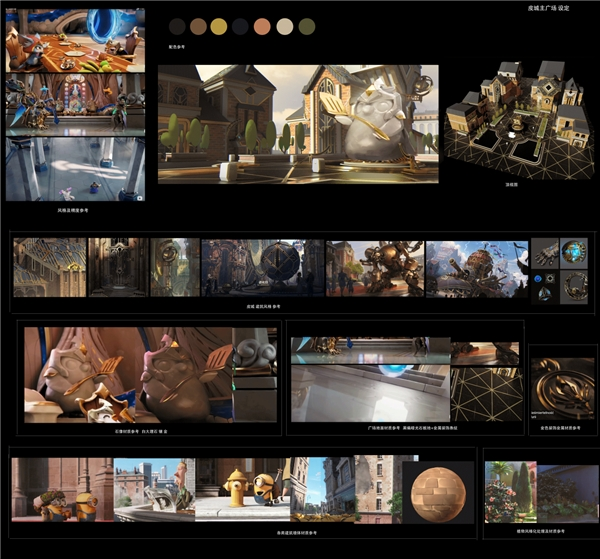Open the dark ornate door reference image
The width and height of the screenshot is (600, 559).
pyautogui.click(x=118, y=267)
